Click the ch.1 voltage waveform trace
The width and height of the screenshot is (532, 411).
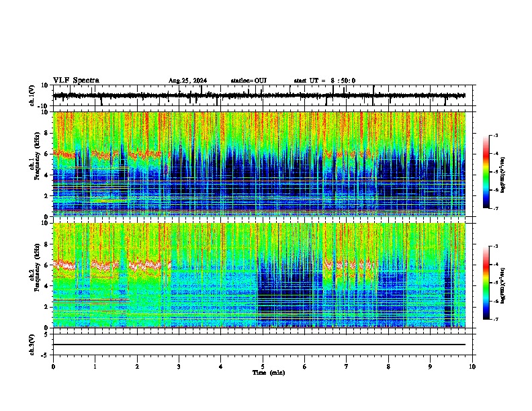pos(259,95)
